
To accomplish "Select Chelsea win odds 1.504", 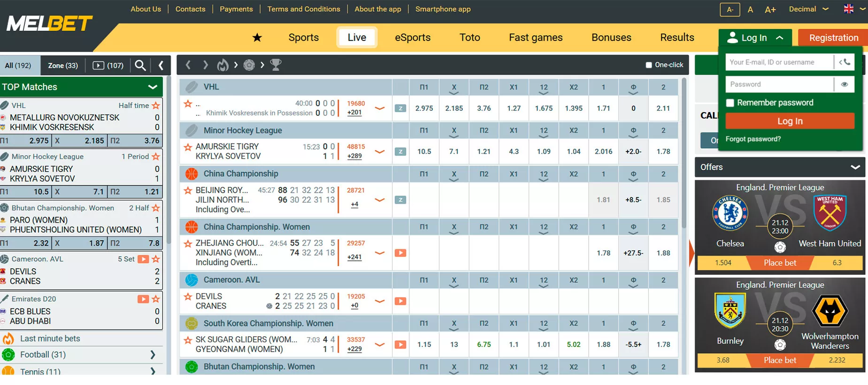I will 723,263.
